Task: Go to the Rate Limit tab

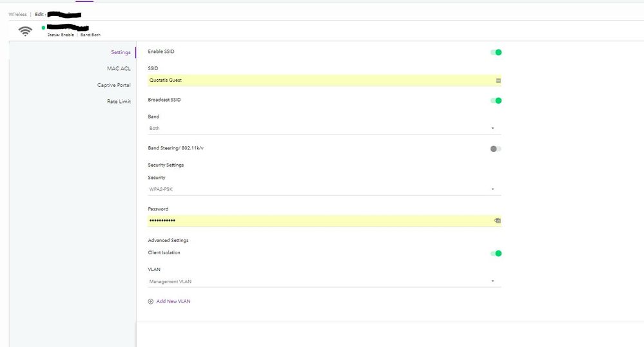Action: (x=119, y=102)
